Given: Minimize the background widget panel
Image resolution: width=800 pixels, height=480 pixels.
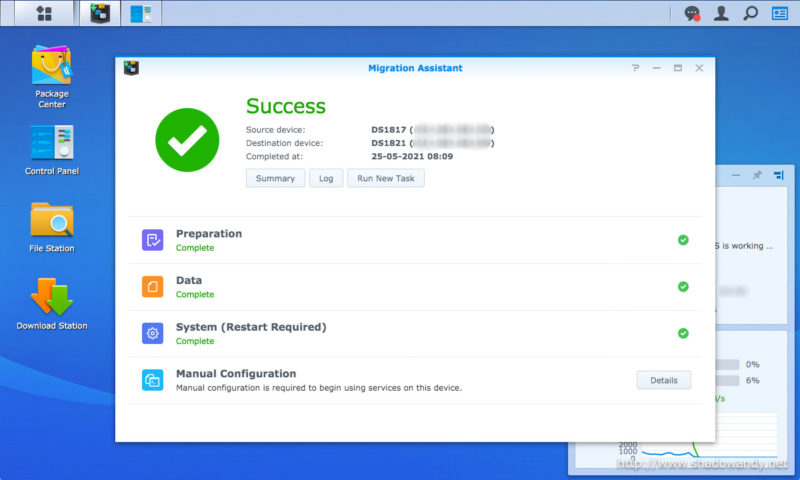Looking at the screenshot, I should 736,175.
